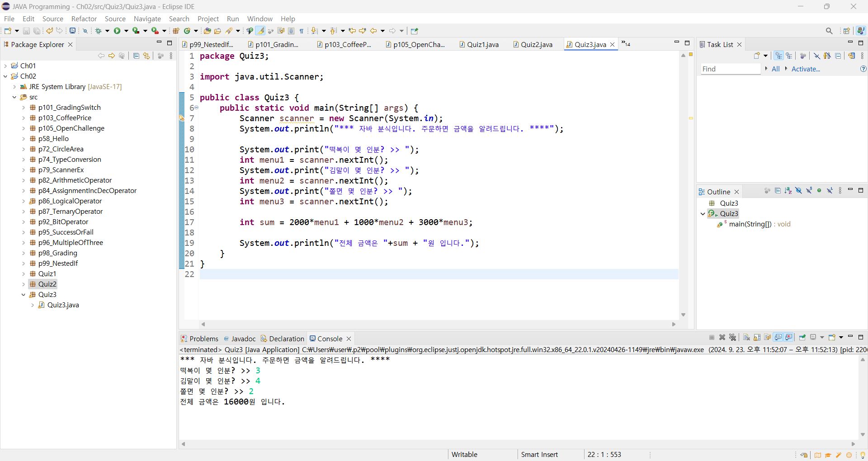Click the New Java Class toolbar icon
This screenshot has height=461, width=868.
point(187,31)
